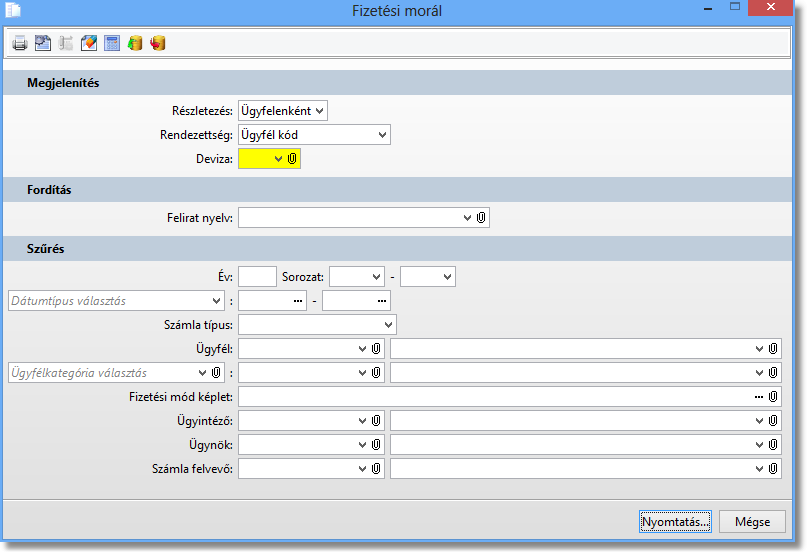Close the Fizetési morál window
The width and height of the screenshot is (807, 554).
click(770, 7)
